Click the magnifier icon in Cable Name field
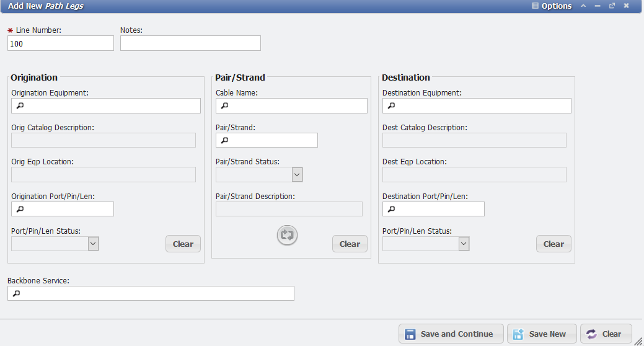The height and width of the screenshot is (346, 644). (x=224, y=106)
